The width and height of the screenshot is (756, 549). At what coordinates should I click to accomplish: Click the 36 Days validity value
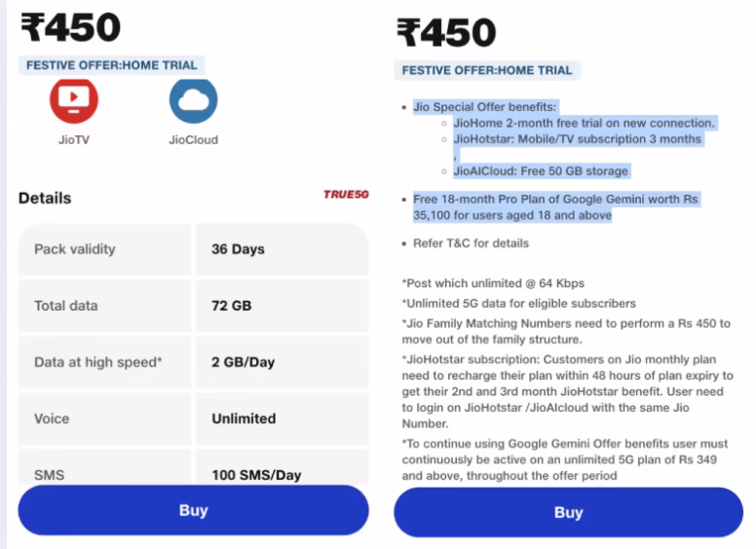(x=238, y=249)
